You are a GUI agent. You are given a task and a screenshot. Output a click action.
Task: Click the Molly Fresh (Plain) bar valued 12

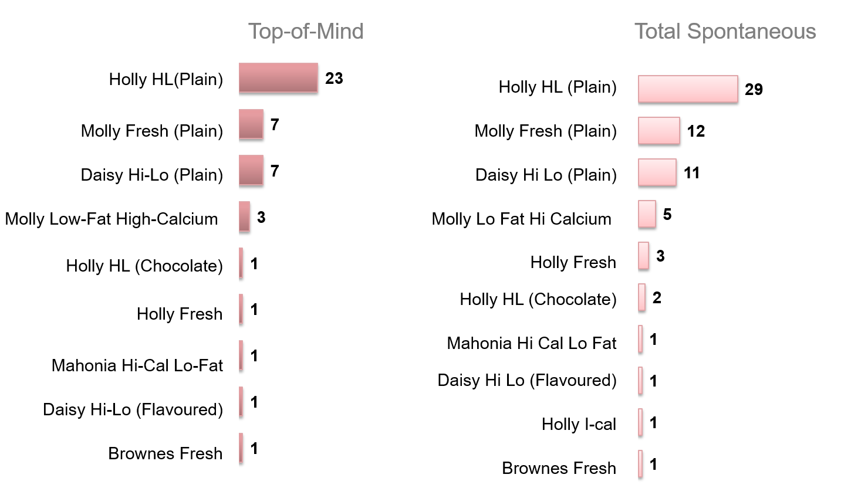pyautogui.click(x=659, y=131)
